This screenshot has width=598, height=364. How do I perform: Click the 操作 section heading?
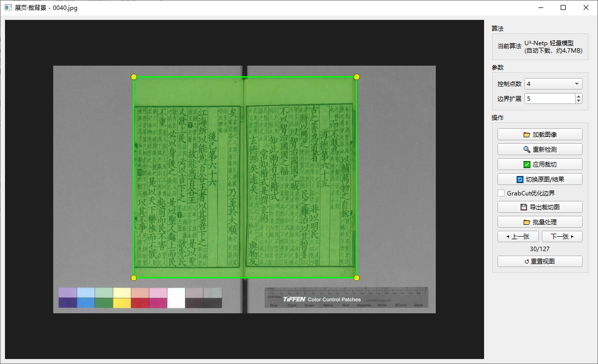pos(498,117)
